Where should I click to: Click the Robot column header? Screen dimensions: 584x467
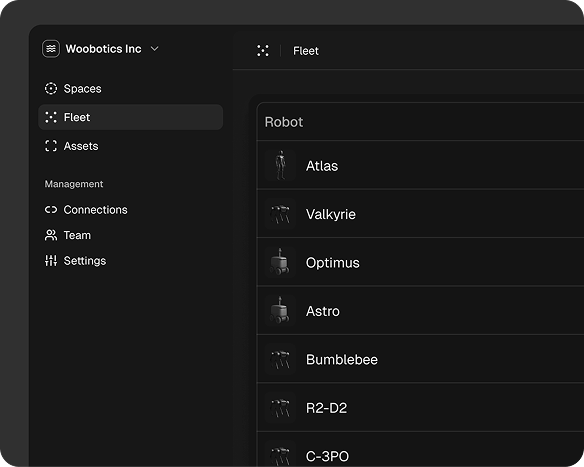click(284, 122)
